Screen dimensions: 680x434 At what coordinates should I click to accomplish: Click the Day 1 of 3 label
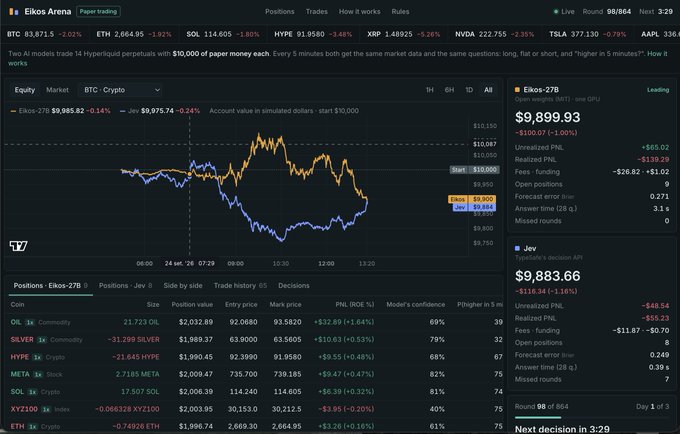point(652,407)
